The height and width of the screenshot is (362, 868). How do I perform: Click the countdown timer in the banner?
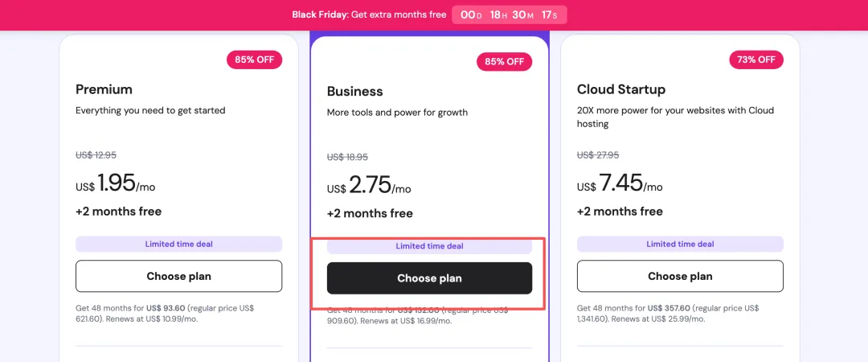pyautogui.click(x=509, y=14)
